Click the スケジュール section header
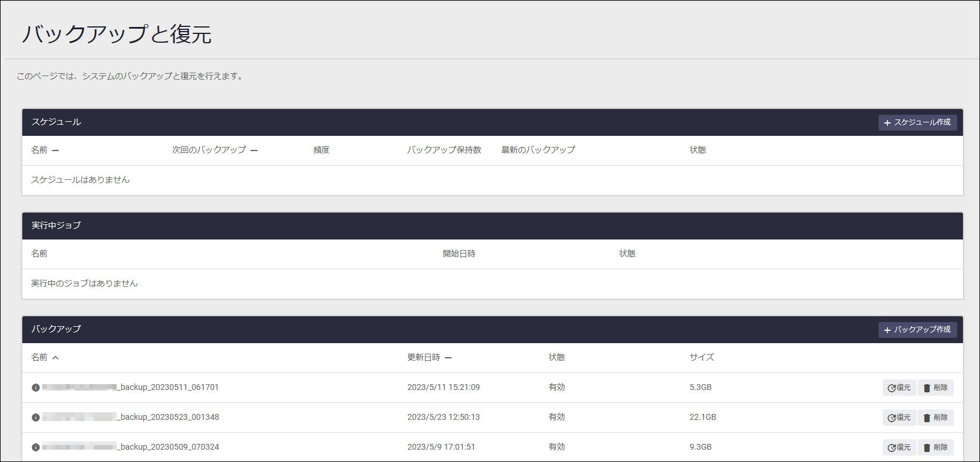Viewport: 980px width, 462px height. pyautogui.click(x=56, y=122)
